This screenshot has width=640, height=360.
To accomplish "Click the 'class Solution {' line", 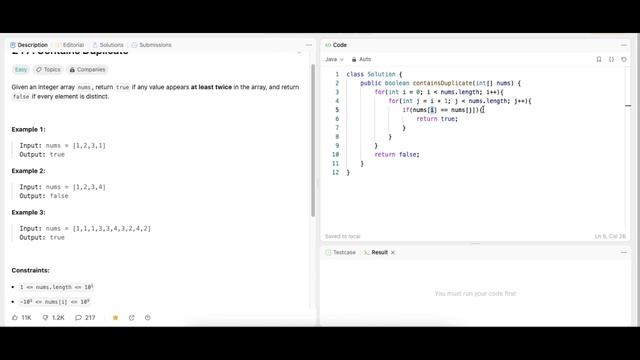I will 374,74.
